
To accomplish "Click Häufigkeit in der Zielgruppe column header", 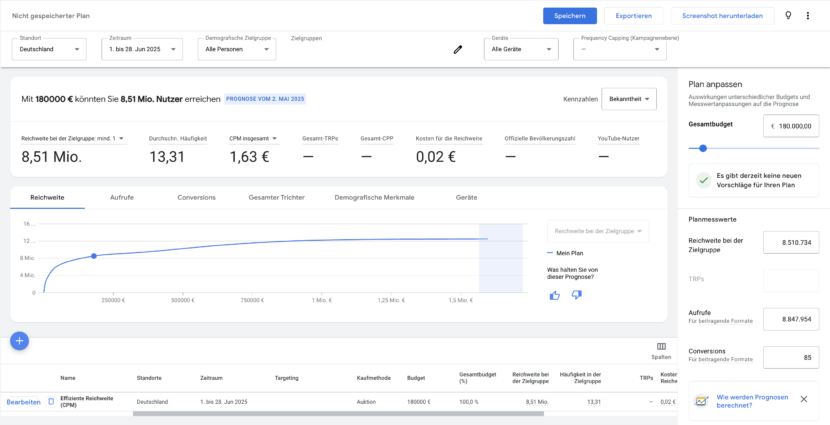I will [580, 378].
